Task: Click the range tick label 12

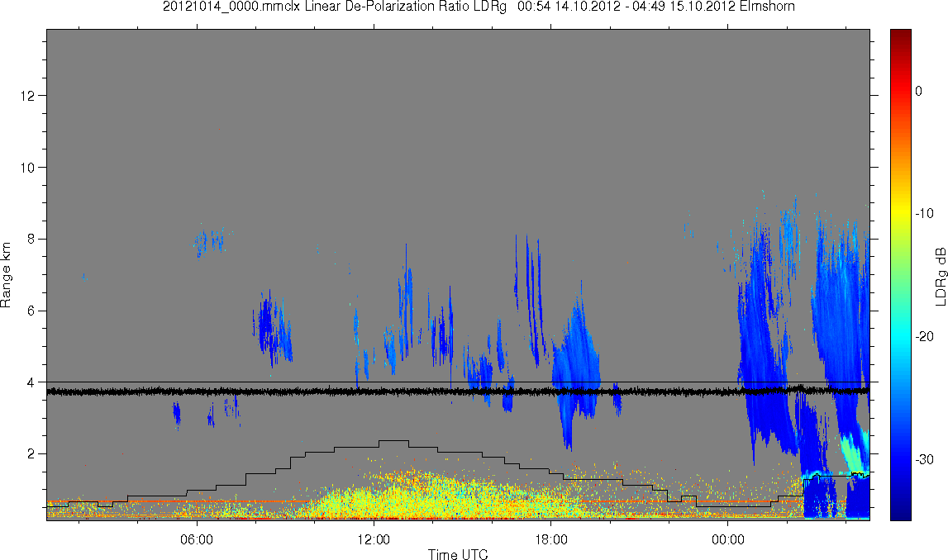Action: point(26,96)
